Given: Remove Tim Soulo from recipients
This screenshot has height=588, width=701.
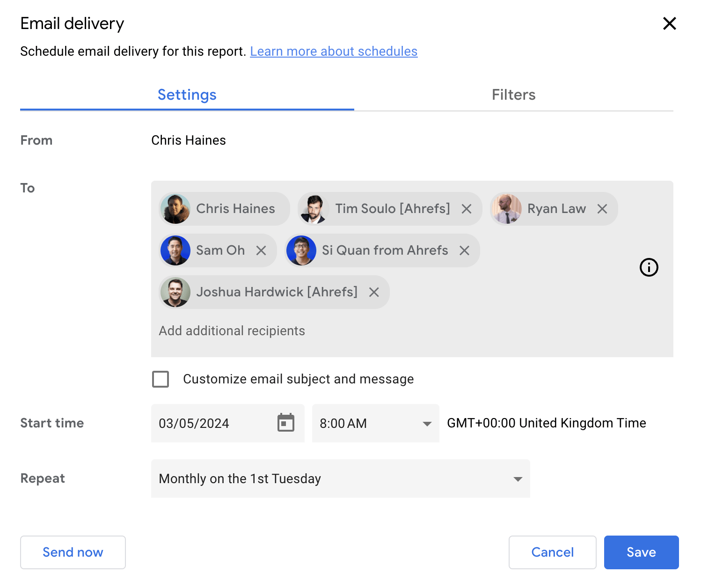Looking at the screenshot, I should 467,209.
